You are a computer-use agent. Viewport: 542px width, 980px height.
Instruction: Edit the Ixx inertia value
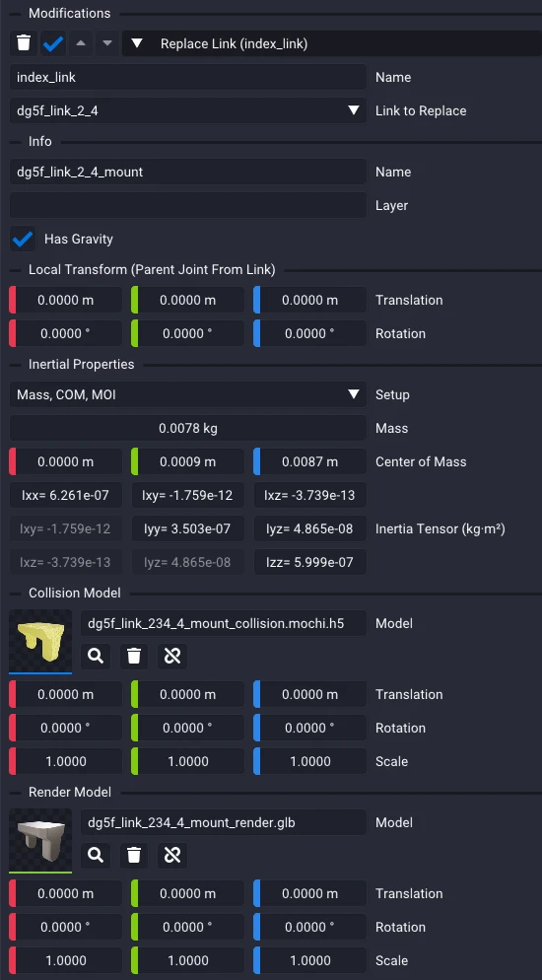[66, 496]
